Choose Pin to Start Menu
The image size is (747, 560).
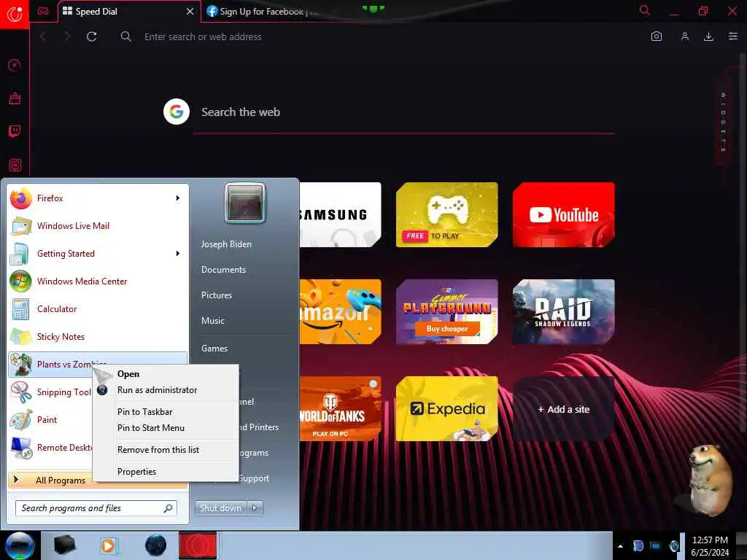point(166,427)
